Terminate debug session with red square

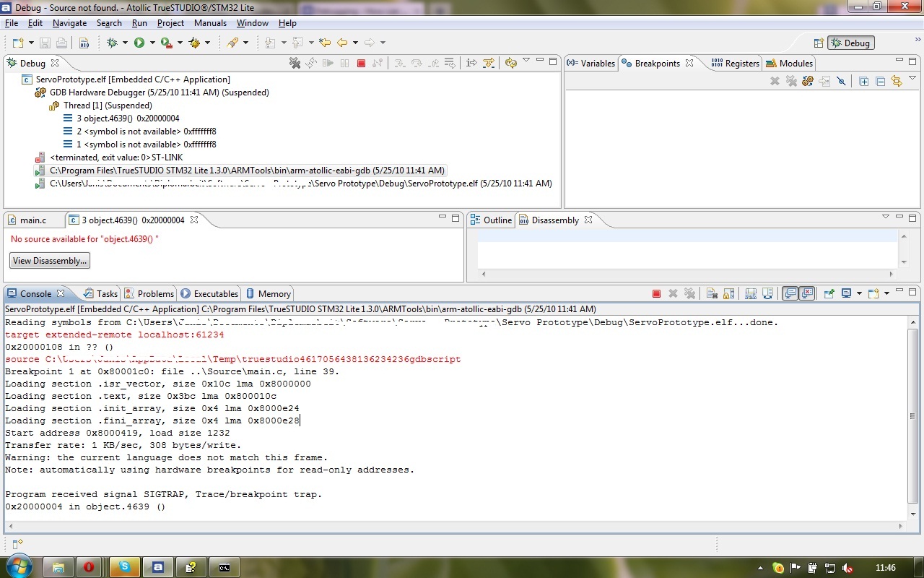coord(362,63)
